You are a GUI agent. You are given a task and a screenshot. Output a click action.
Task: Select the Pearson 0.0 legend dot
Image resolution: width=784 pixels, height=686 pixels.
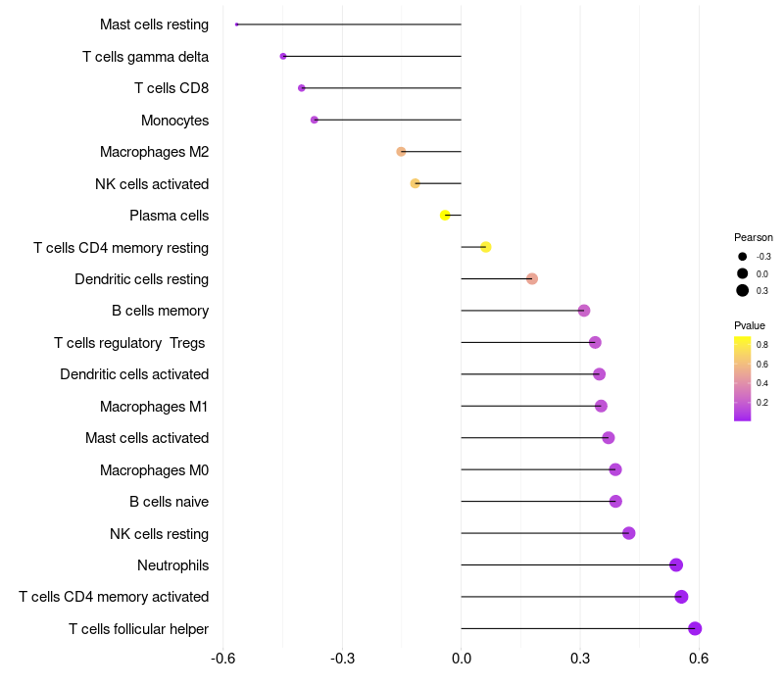pyautogui.click(x=743, y=273)
